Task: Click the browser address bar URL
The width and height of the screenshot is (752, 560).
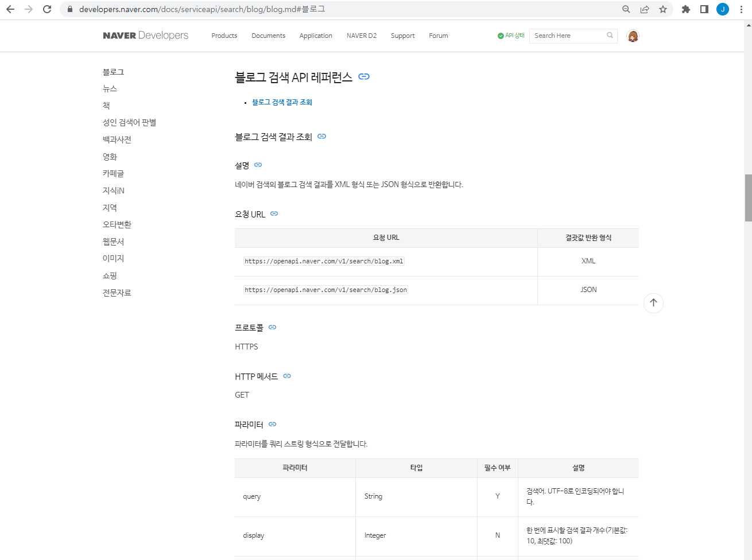Action: point(202,9)
